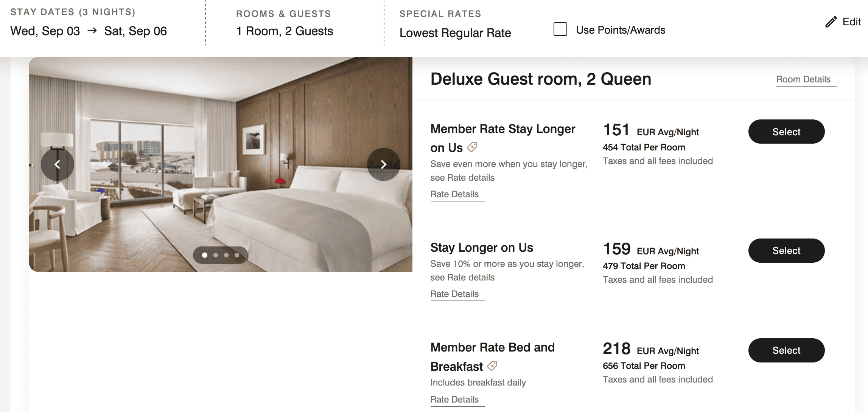Show the previous room photo

(x=58, y=164)
